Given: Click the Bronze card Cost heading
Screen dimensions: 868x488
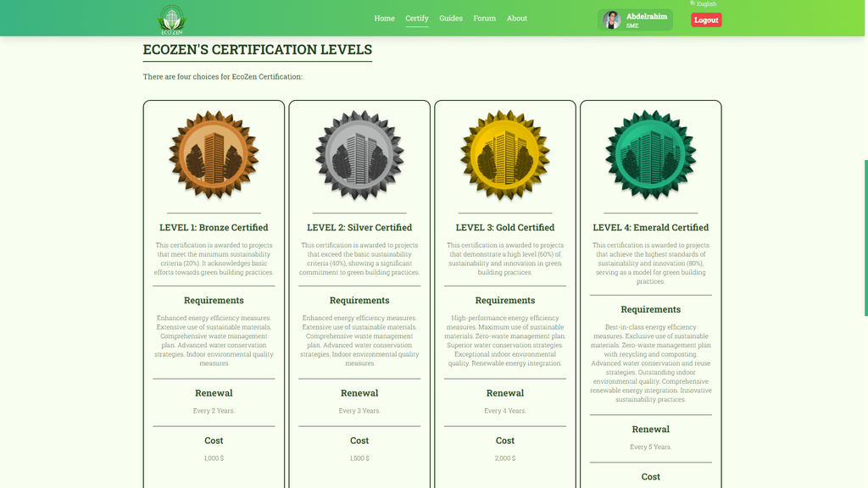Looking at the screenshot, I should [214, 441].
